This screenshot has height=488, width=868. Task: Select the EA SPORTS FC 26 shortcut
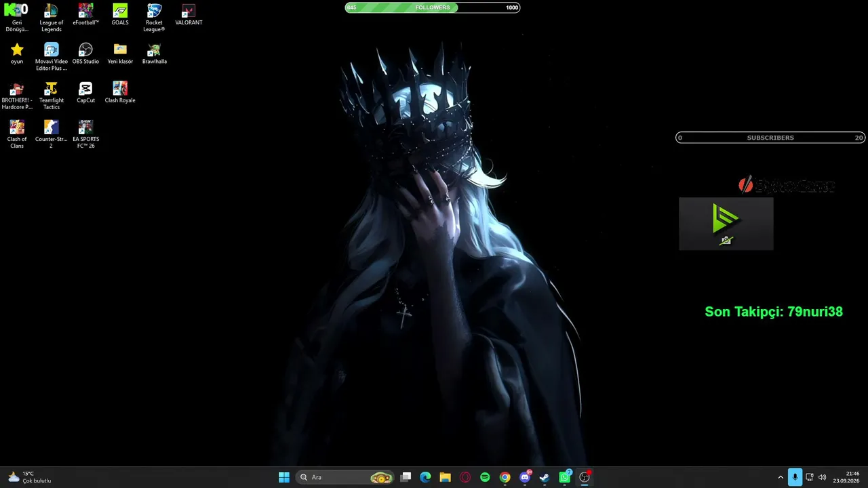(x=85, y=134)
